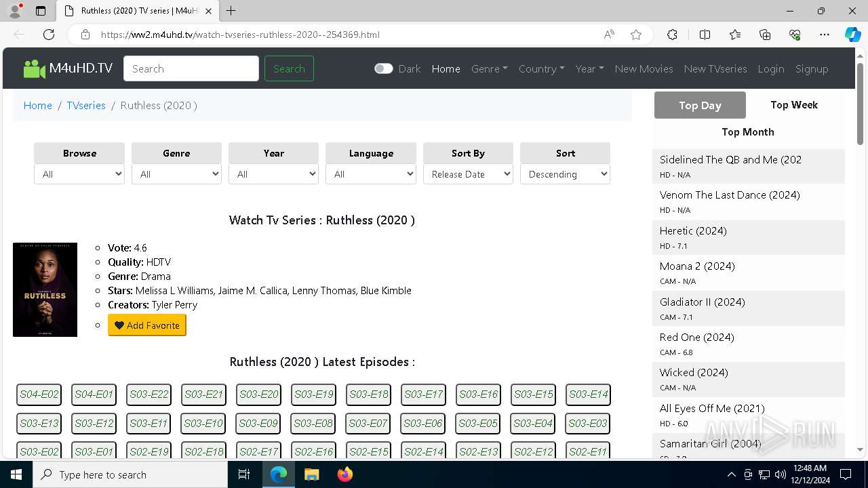This screenshot has width=868, height=488.
Task: Open Task View on taskbar
Action: pos(244,474)
